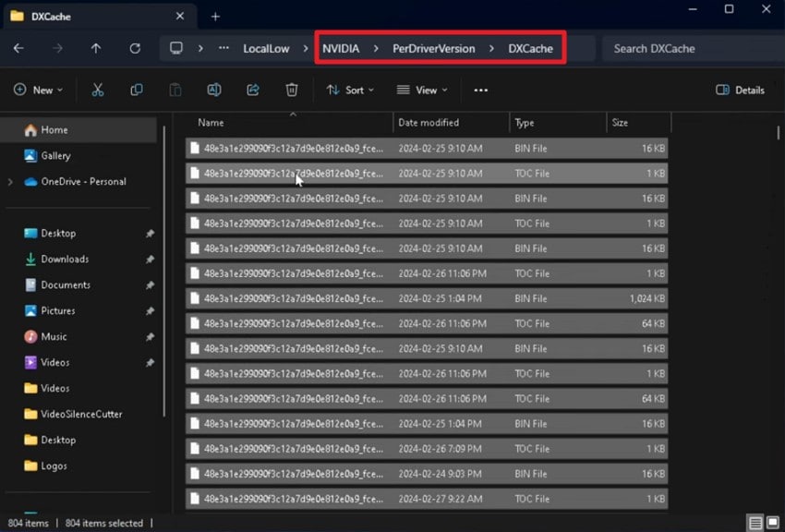This screenshot has height=532, width=785.
Task: Jump to NVIDIA in the breadcrumb path
Action: click(344, 48)
